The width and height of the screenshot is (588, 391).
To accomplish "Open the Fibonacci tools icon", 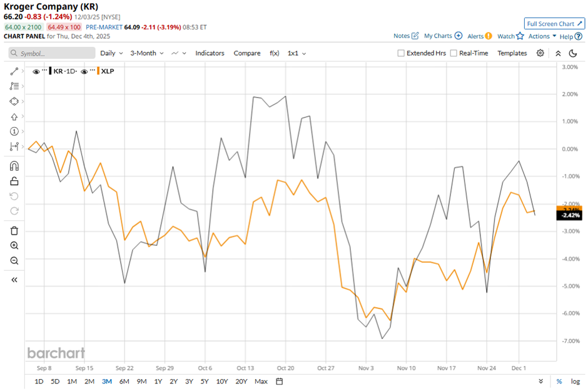I will click(x=14, y=86).
